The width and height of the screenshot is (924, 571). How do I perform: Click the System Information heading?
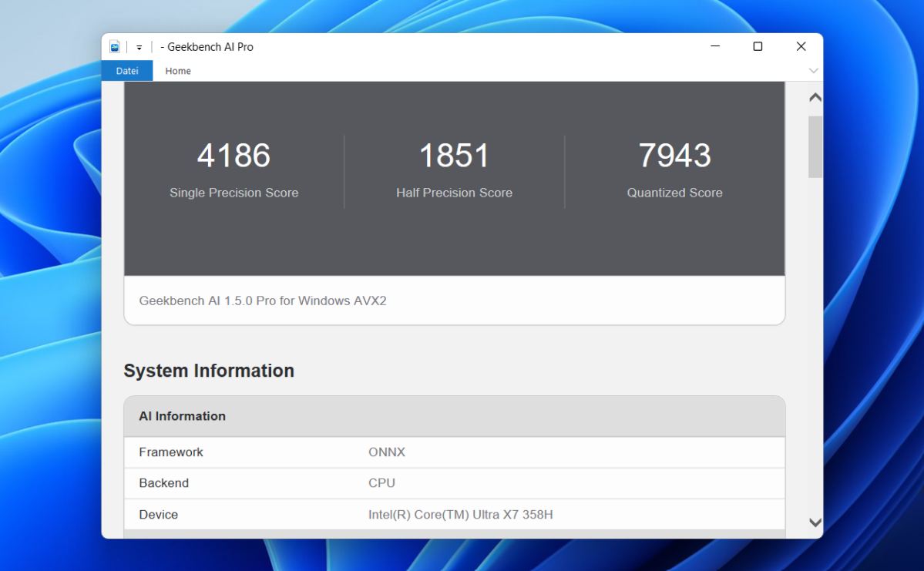click(x=209, y=371)
